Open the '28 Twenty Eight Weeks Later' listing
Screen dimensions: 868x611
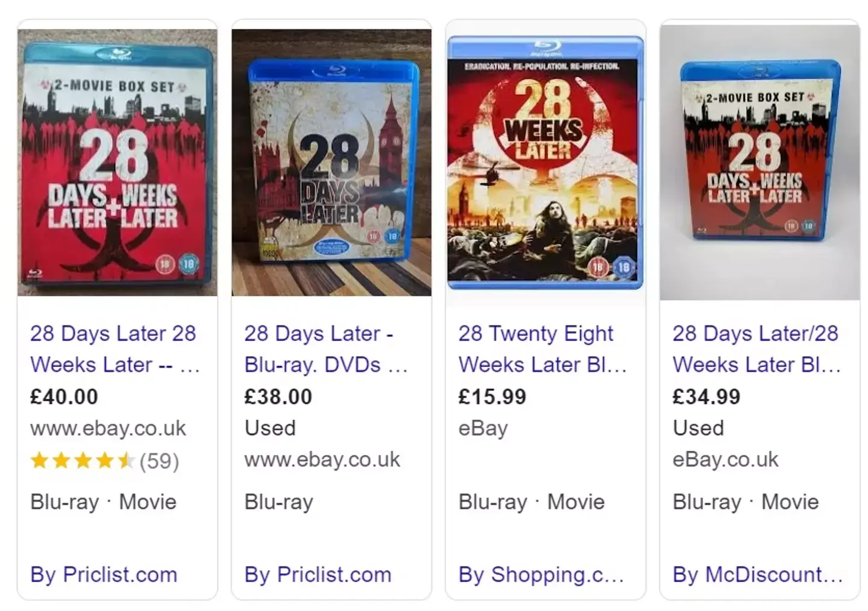tap(535, 349)
